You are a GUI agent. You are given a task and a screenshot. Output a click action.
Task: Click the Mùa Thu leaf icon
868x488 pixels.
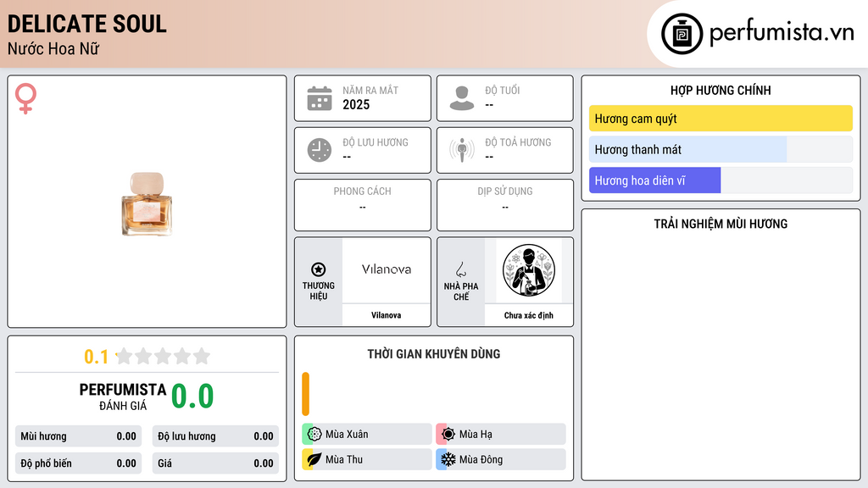click(314, 459)
